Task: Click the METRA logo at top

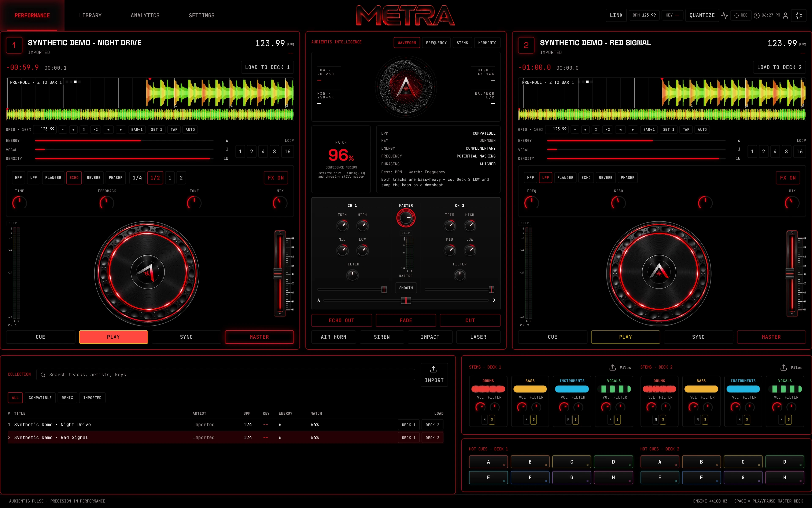Action: pos(406,15)
